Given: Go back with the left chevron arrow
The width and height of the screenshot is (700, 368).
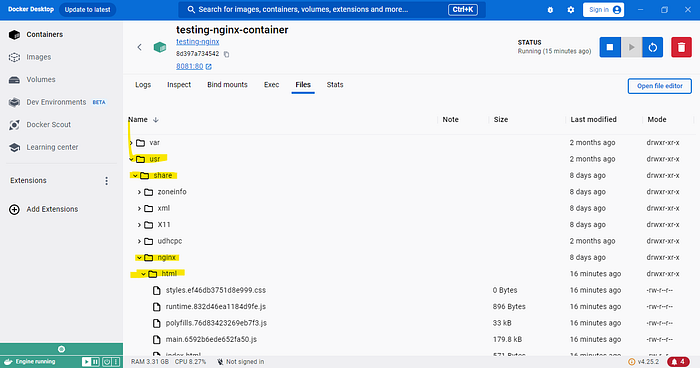Looking at the screenshot, I should (139, 47).
